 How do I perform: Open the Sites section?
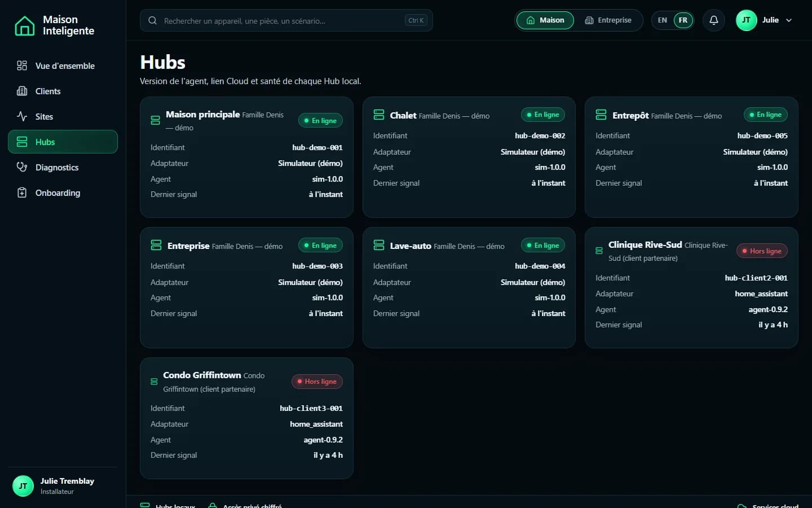click(x=63, y=116)
